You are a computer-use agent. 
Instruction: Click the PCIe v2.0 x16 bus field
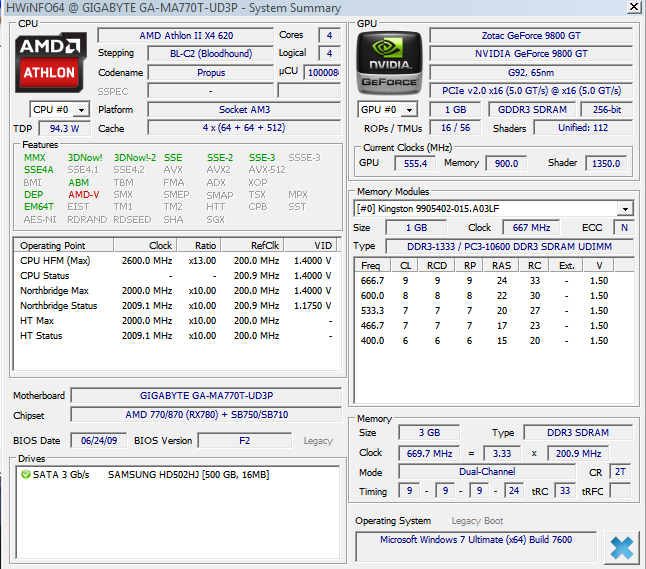click(x=531, y=91)
